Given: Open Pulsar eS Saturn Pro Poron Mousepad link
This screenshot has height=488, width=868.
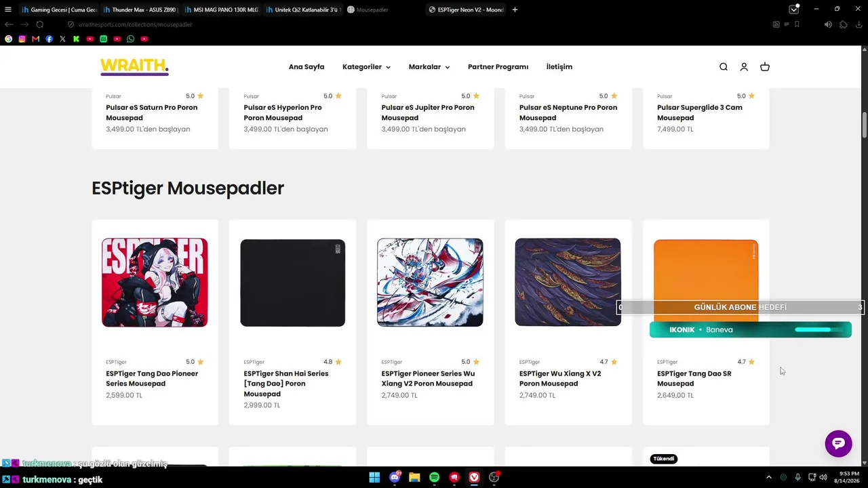Looking at the screenshot, I should (151, 113).
